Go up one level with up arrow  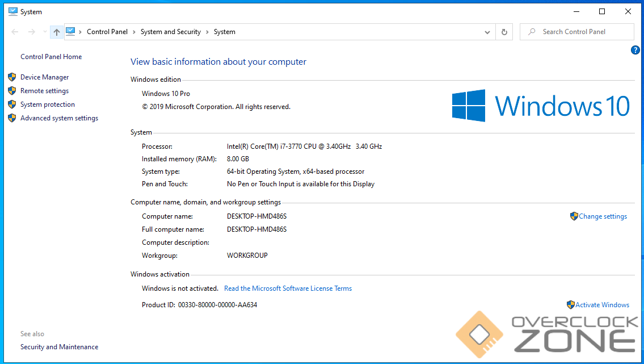tap(56, 32)
